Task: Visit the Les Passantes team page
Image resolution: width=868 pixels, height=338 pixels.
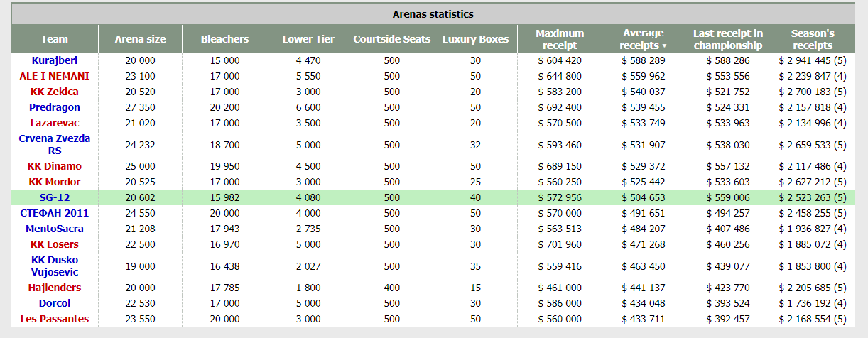Action: click(x=55, y=319)
